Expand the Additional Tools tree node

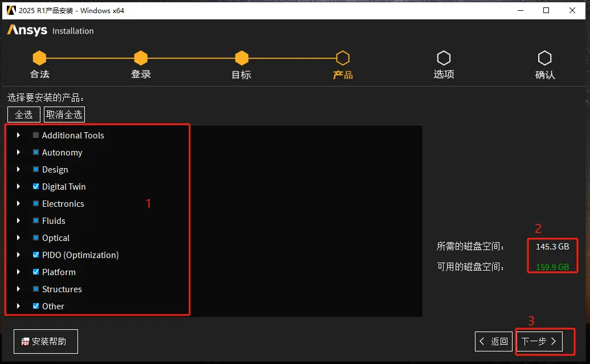point(18,135)
